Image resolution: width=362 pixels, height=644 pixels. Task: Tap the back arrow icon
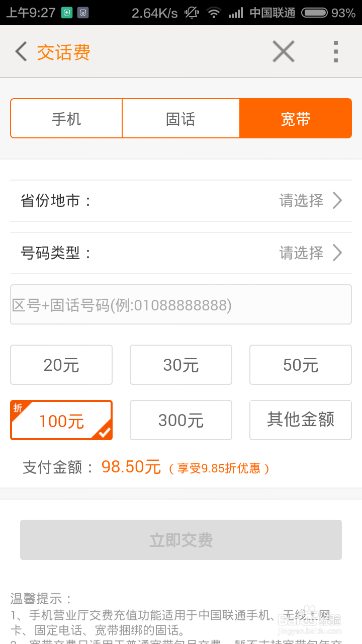[x=21, y=52]
